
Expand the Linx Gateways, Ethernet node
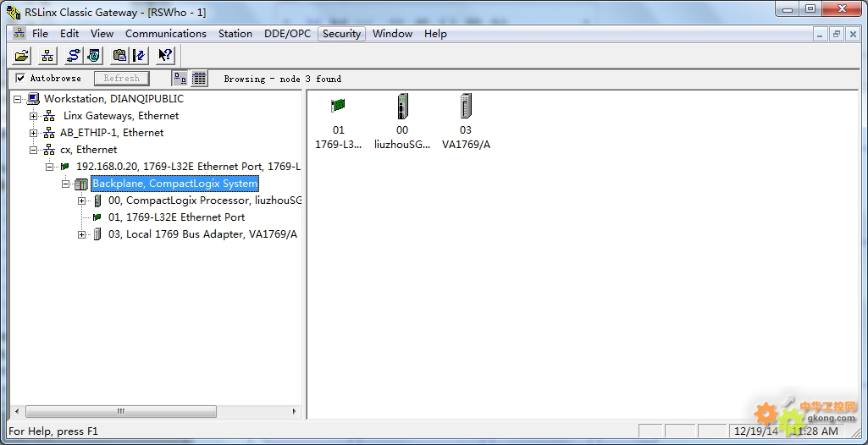coord(34,116)
